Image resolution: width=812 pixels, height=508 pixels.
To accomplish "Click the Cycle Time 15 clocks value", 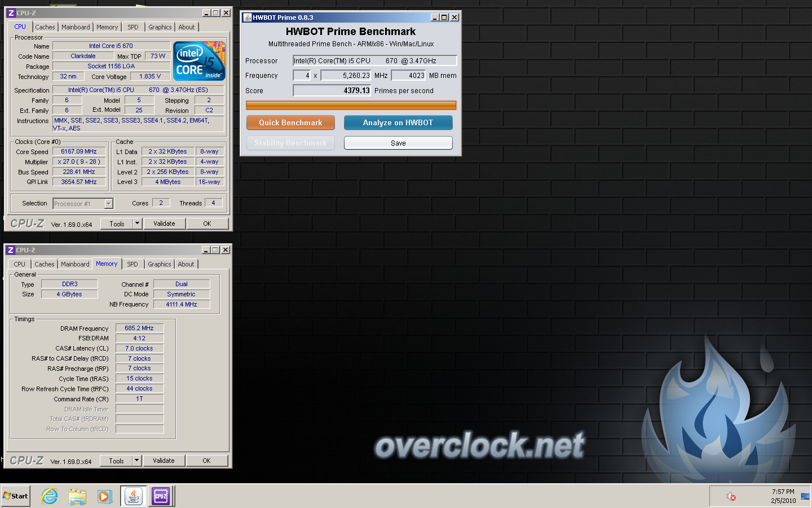I will click(139, 378).
